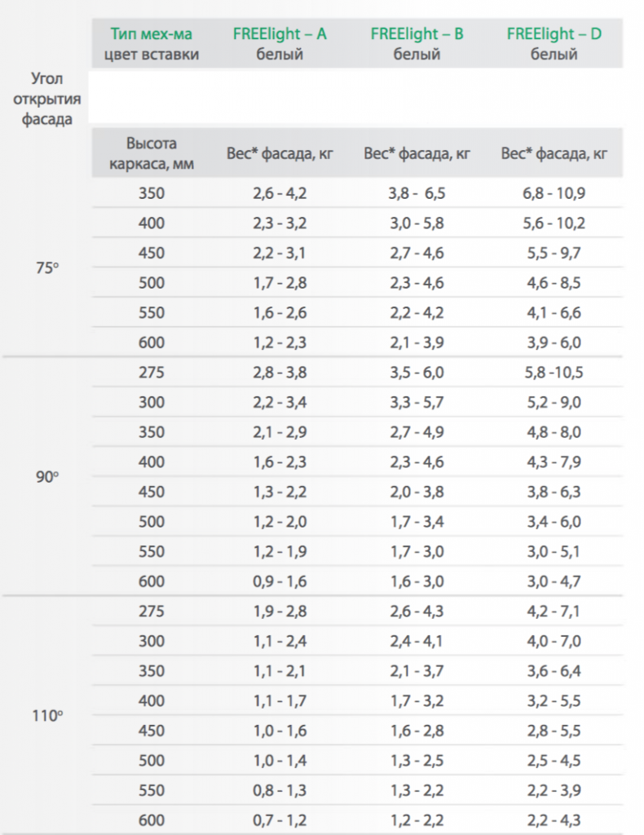The image size is (644, 835).
Task: Select the value 1,9 - 2,8 cell
Action: click(x=280, y=611)
